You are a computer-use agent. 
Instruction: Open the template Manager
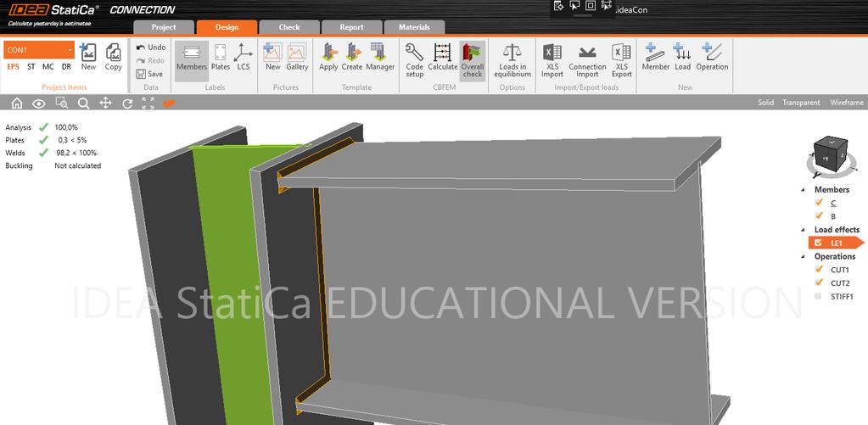tap(380, 58)
